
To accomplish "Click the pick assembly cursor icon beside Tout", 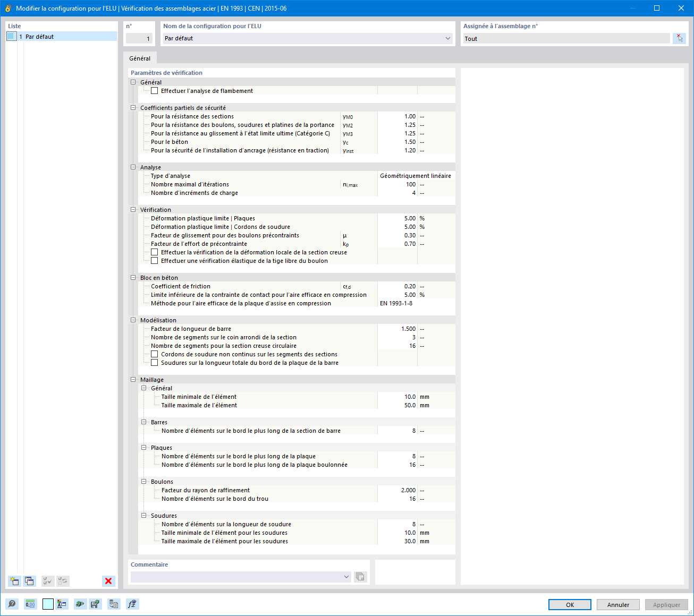I will point(680,38).
